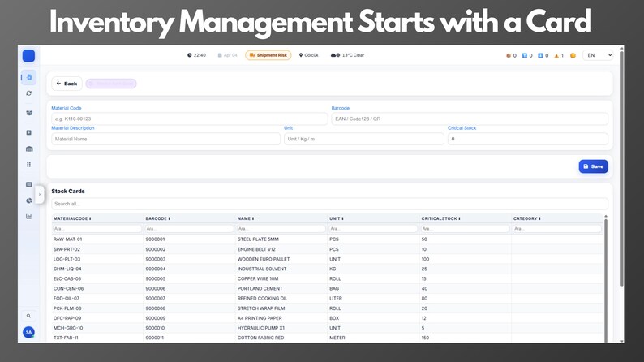Image resolution: width=644 pixels, height=362 pixels.
Task: Select row MCH-GRG-10
Action: (328, 328)
